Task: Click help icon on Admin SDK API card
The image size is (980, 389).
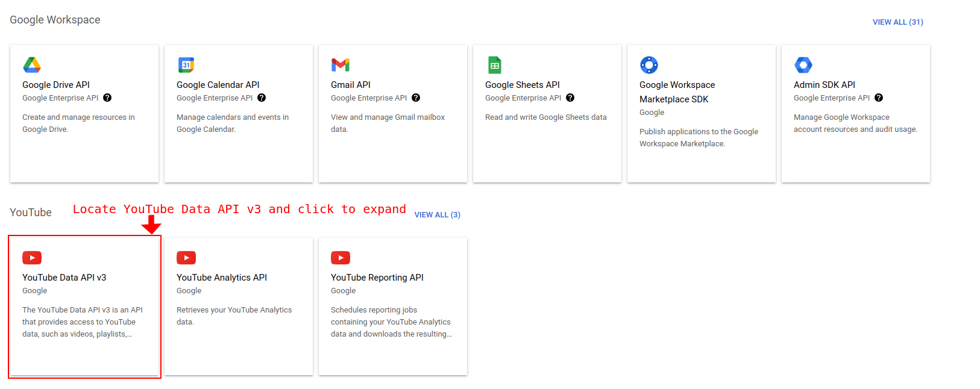Action: [x=879, y=98]
